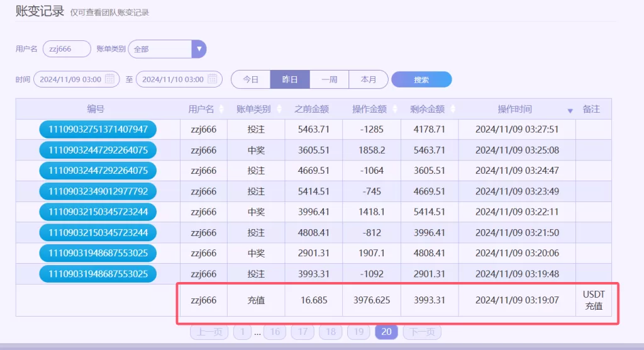Click the 搜索 search button
The height and width of the screenshot is (350, 644).
point(421,79)
